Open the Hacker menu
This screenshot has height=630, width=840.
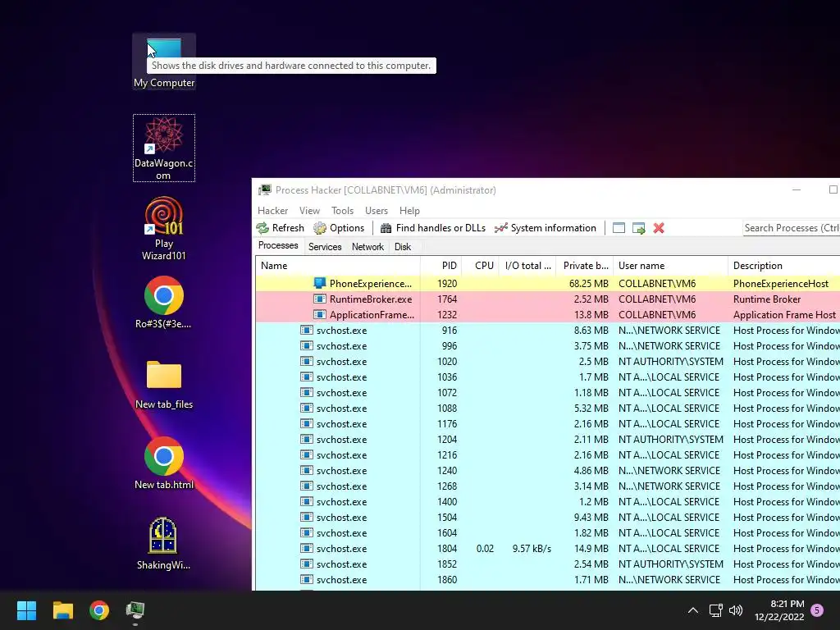tap(272, 211)
